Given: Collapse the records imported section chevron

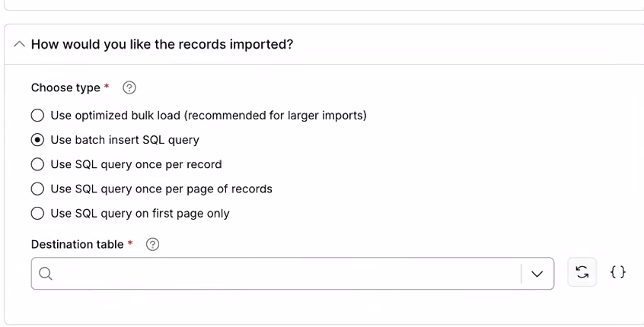Looking at the screenshot, I should point(19,44).
